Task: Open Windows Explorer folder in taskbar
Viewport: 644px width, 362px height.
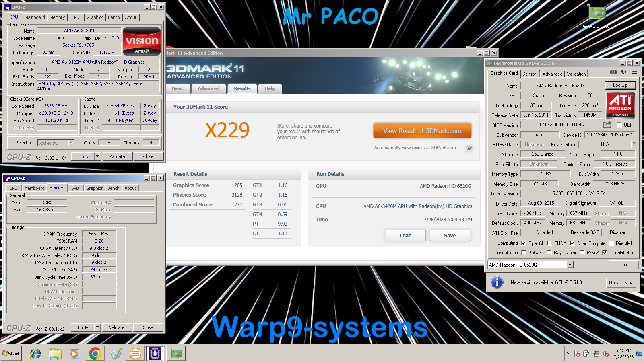Action: click(x=55, y=354)
